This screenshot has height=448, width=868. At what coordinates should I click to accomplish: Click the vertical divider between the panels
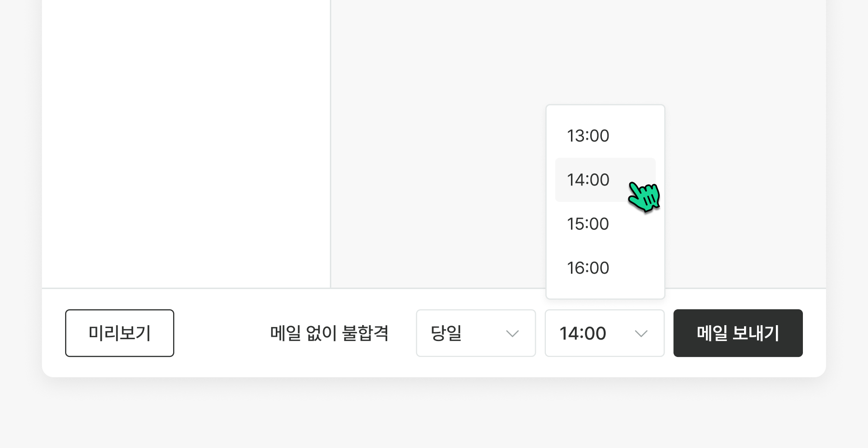(x=330, y=145)
